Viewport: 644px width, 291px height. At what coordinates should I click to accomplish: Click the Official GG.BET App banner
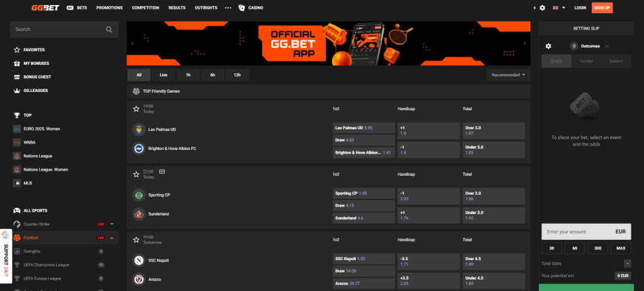[328, 43]
